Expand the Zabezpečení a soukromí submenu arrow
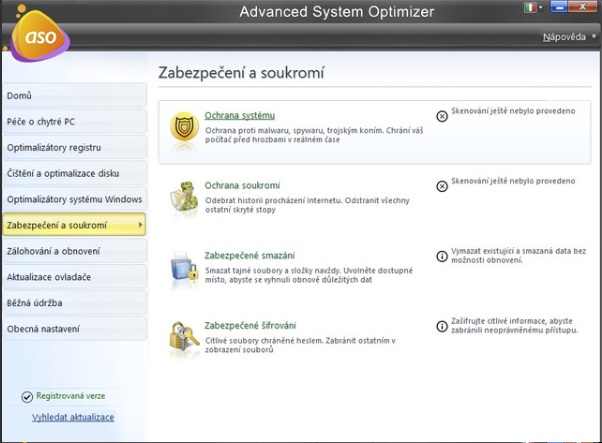Viewport: 602px width, 443px height. click(139, 225)
